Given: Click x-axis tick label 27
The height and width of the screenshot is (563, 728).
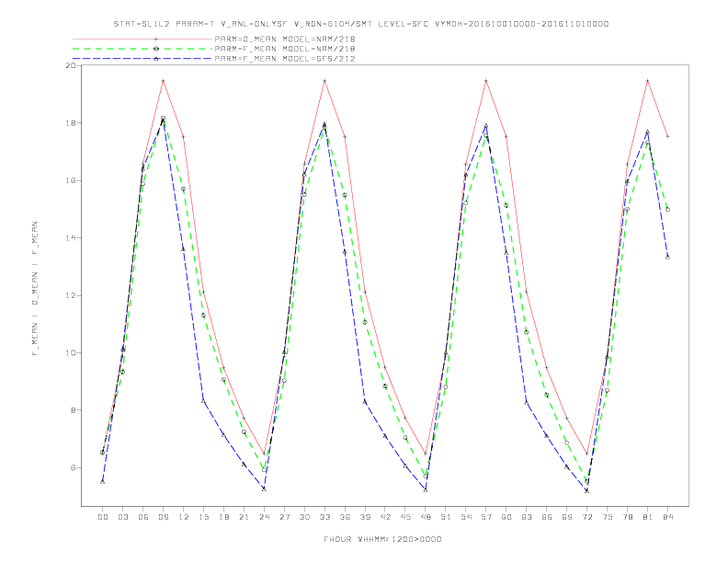Looking at the screenshot, I should tap(284, 517).
